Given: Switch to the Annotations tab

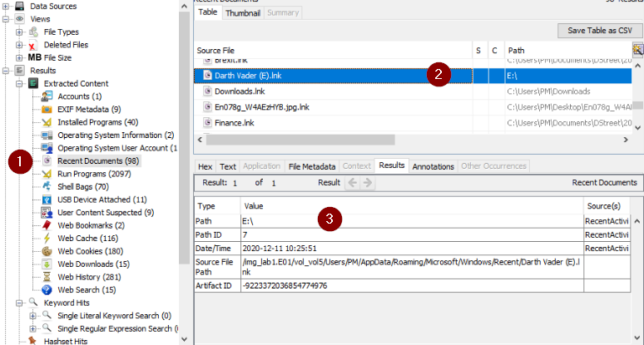Looking at the screenshot, I should 433,166.
